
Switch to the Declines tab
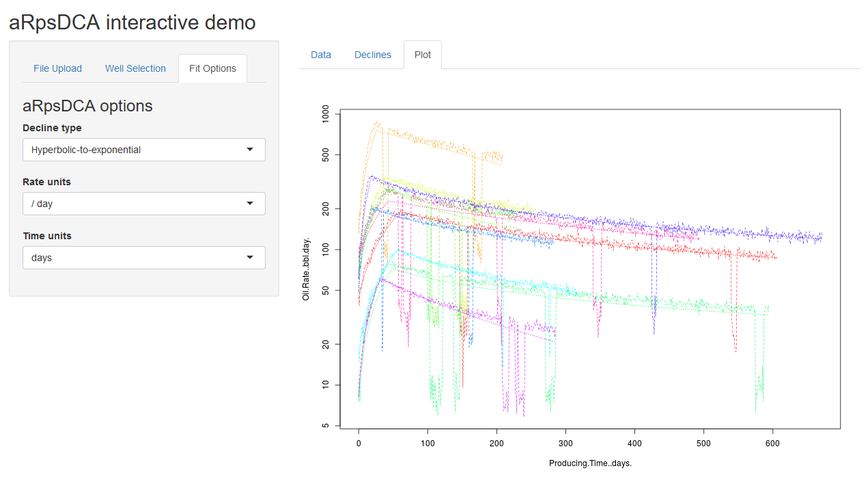click(372, 55)
